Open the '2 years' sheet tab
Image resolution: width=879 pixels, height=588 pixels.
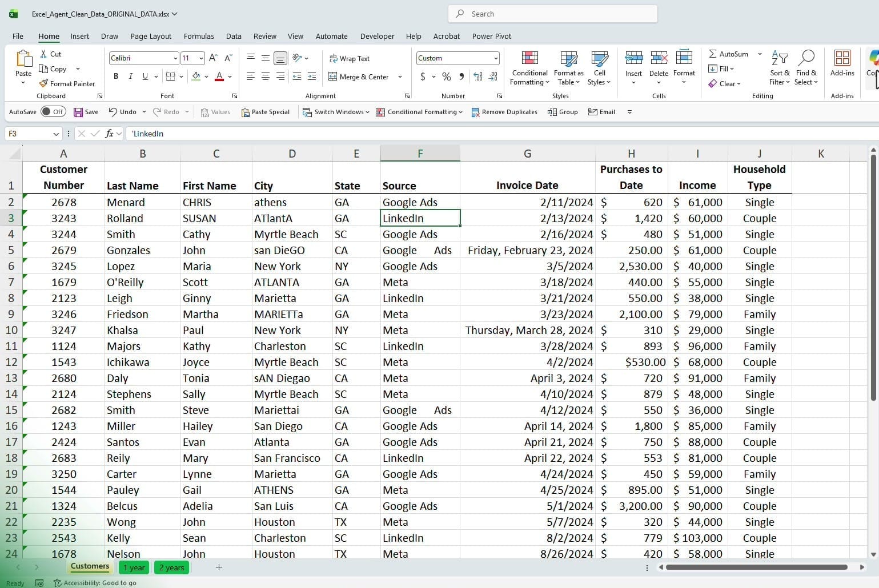[171, 567]
